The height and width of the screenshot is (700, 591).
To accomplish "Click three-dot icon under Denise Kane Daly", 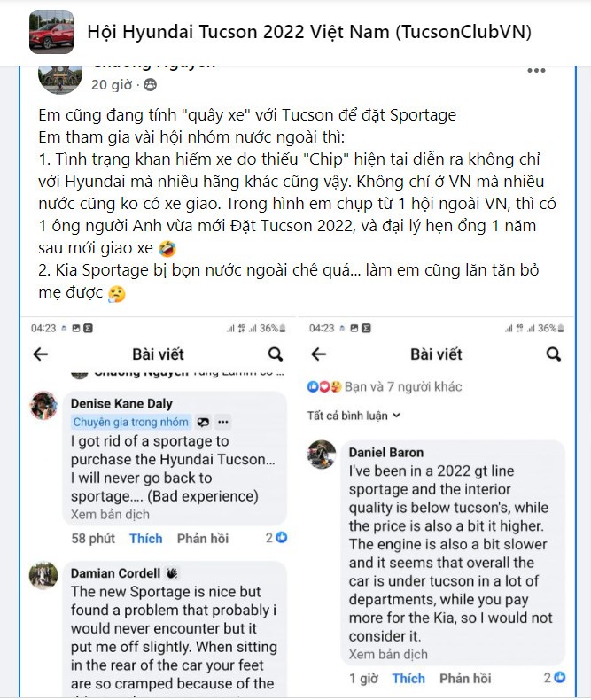I will (x=223, y=422).
